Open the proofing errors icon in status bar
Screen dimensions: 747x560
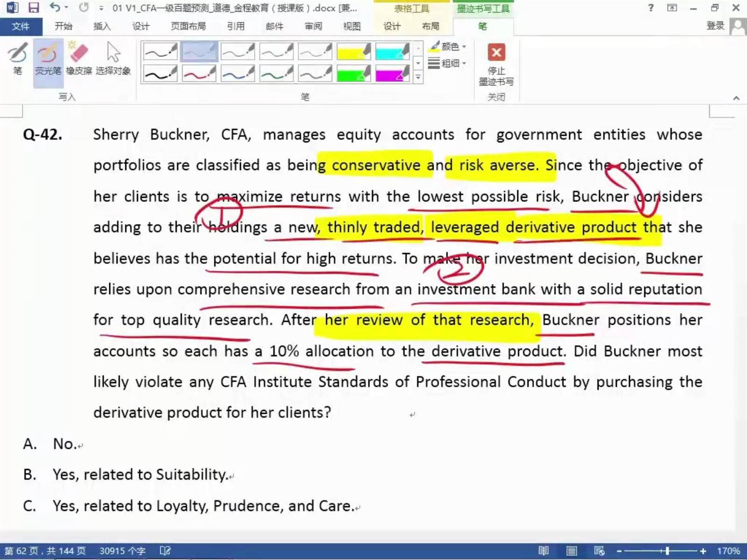tap(165, 551)
